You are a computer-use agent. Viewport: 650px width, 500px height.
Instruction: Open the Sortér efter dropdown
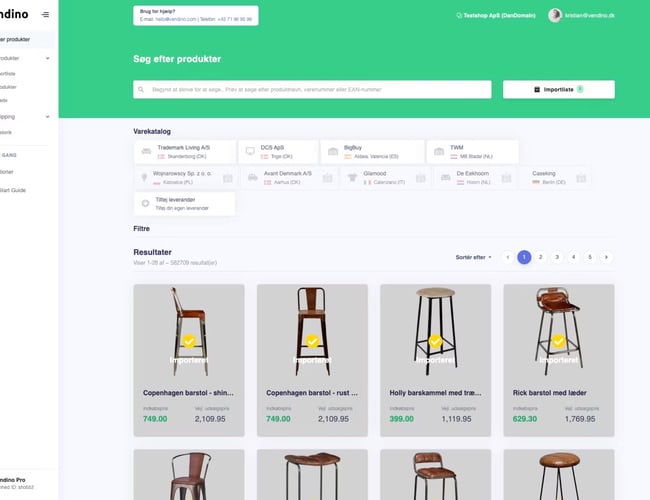tap(473, 257)
